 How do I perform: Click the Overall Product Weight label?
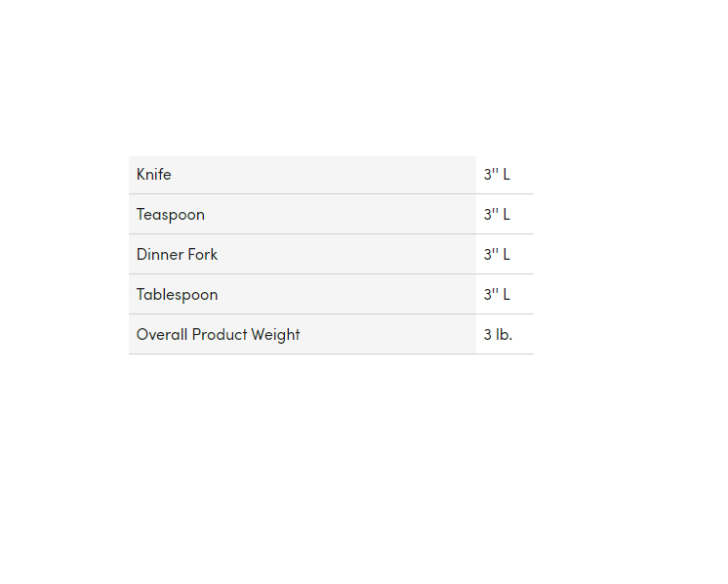click(218, 335)
